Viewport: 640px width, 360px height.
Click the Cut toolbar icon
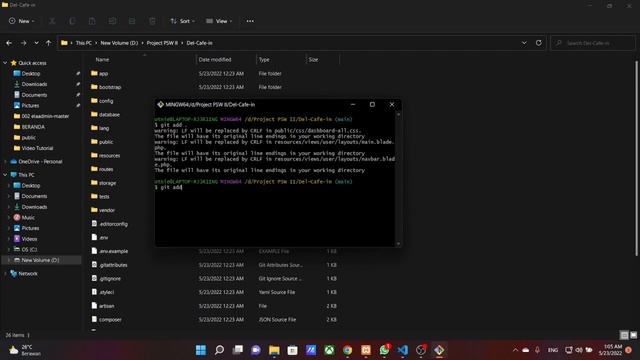52,21
